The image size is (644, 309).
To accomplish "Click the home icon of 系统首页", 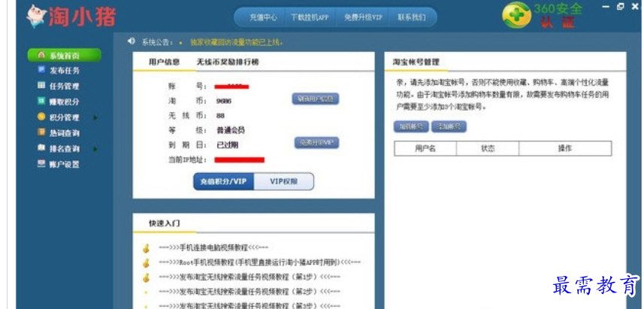I will click(41, 55).
